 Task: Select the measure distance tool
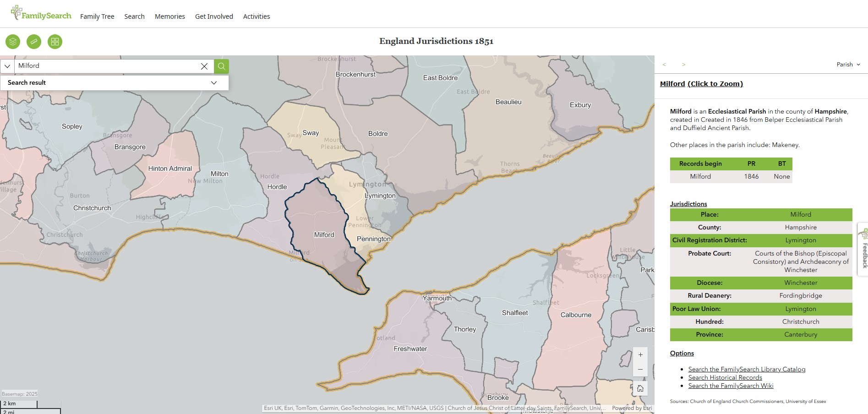[34, 41]
